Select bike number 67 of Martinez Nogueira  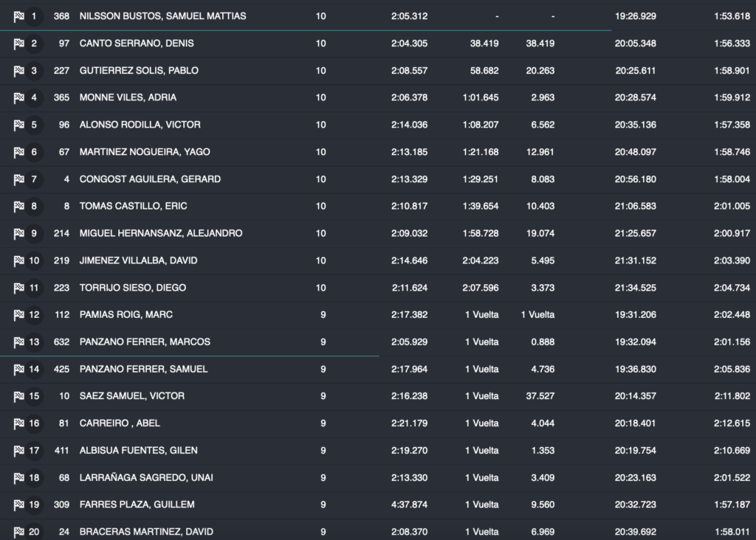coord(64,152)
